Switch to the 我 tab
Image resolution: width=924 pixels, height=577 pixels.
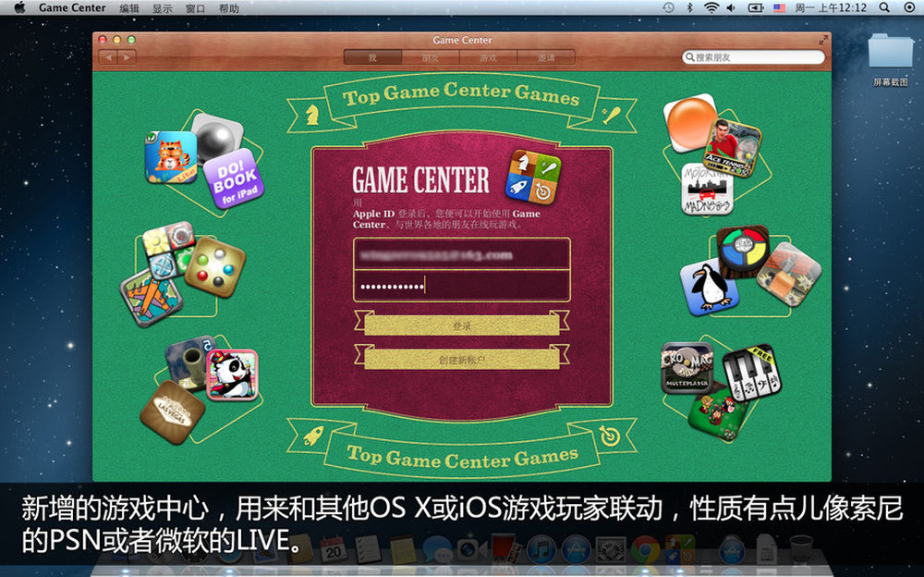coord(372,57)
